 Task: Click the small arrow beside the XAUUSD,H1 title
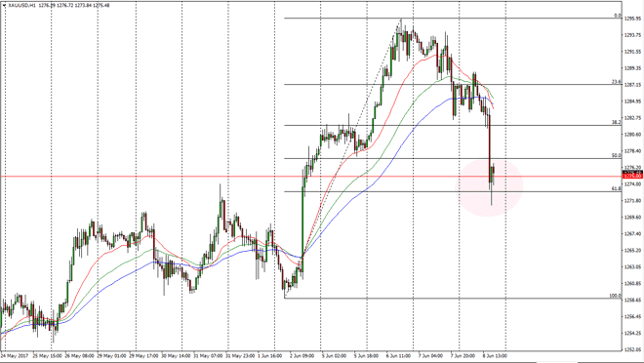(x=4, y=5)
